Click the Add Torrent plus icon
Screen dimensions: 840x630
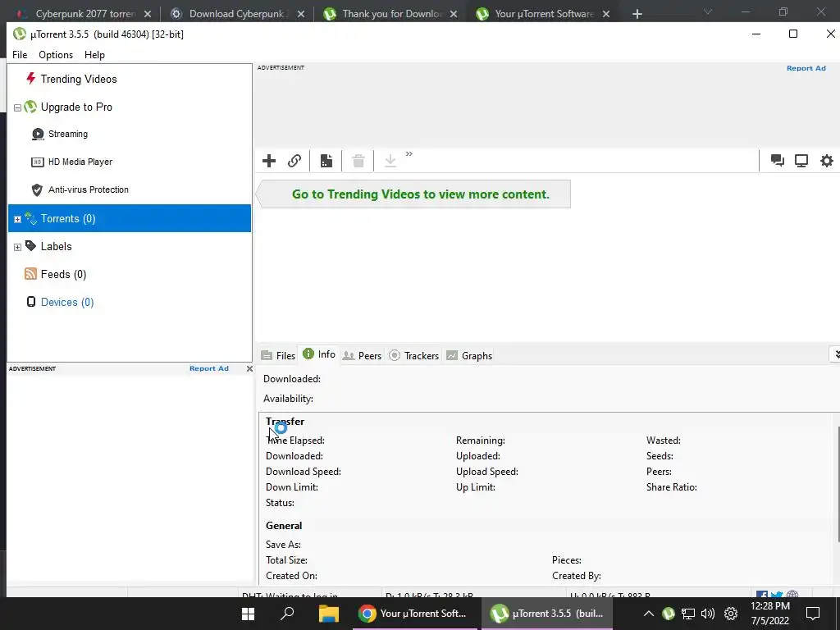coord(269,161)
